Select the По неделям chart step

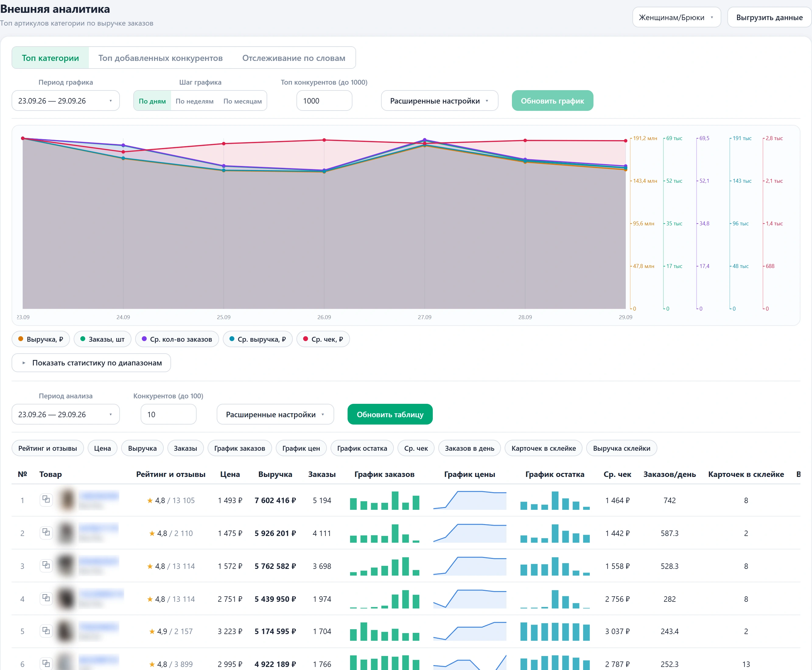(x=194, y=101)
